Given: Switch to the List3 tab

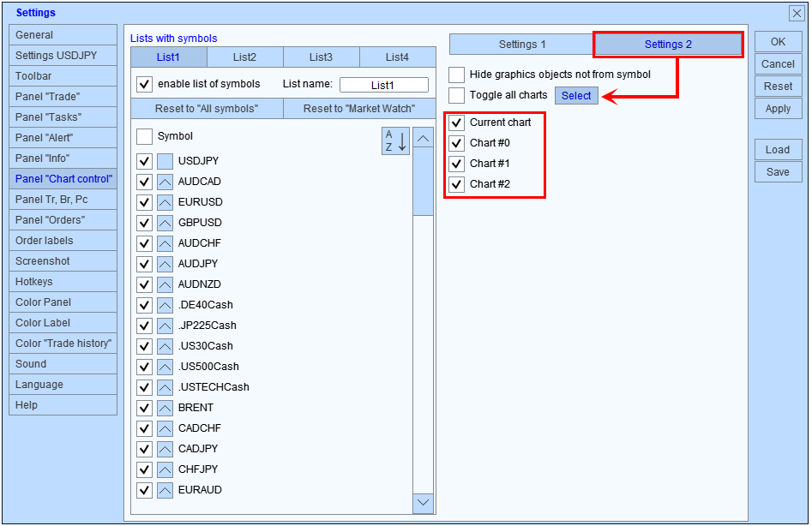Looking at the screenshot, I should tap(321, 57).
